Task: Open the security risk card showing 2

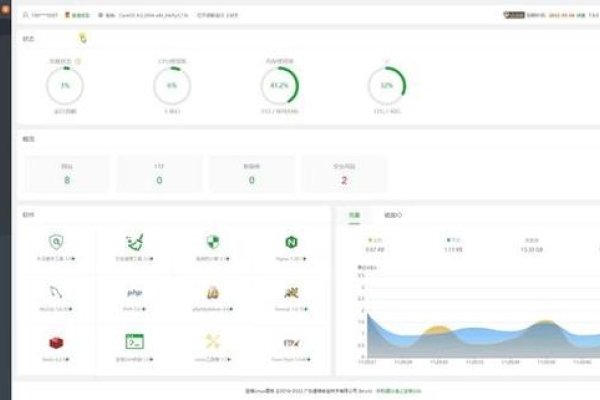Action: pos(344,174)
